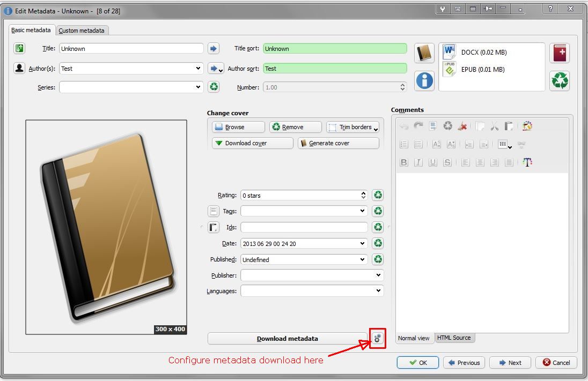Click the paste icon beside Ids

(x=214, y=227)
